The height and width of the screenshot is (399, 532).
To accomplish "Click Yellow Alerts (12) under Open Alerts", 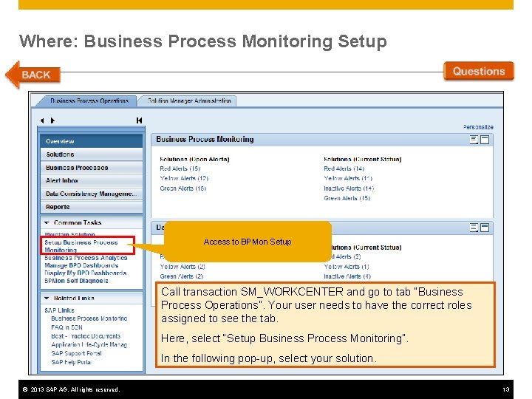I will click(x=184, y=179).
